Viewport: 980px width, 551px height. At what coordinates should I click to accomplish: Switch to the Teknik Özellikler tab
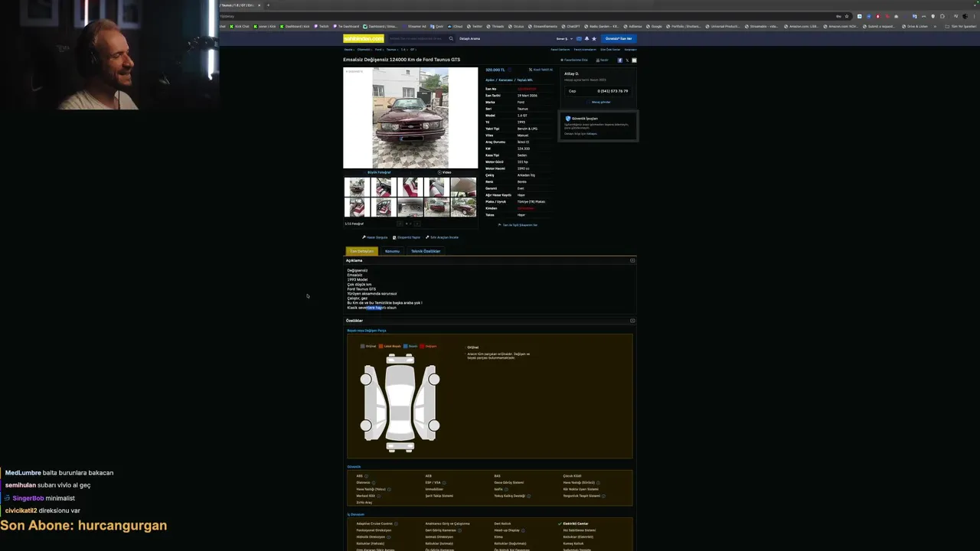426,251
